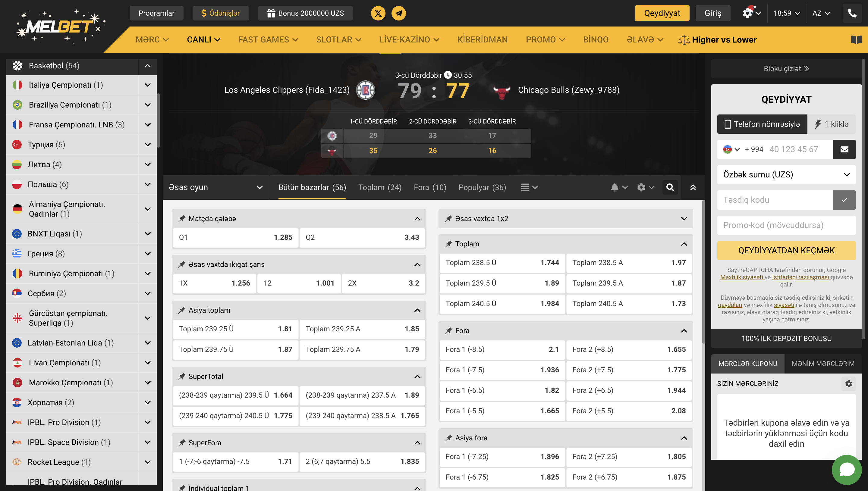Select Toplam 239.25 Ü at 1.81
The image size is (868, 491).
tap(235, 329)
